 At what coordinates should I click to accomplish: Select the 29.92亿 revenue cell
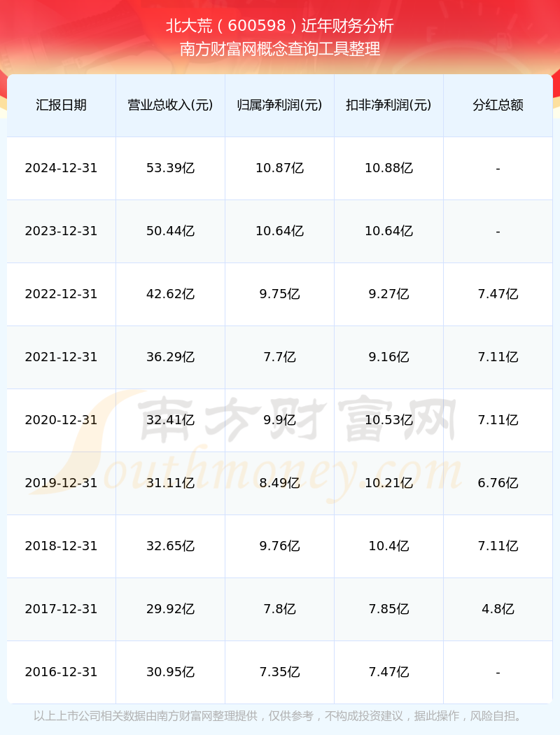tap(171, 610)
